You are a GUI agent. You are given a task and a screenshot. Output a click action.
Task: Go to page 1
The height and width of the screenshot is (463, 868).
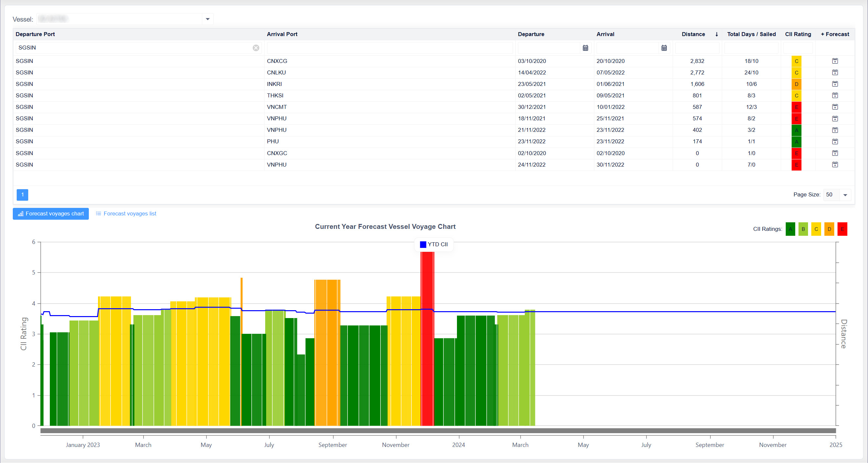(23, 195)
